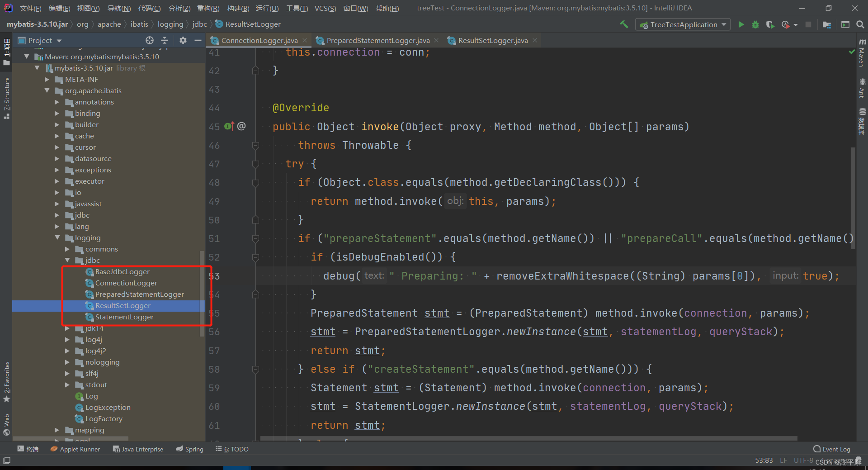Select the ConnectionLogger.java editor tab
The height and width of the screenshot is (470, 868).
tap(259, 40)
